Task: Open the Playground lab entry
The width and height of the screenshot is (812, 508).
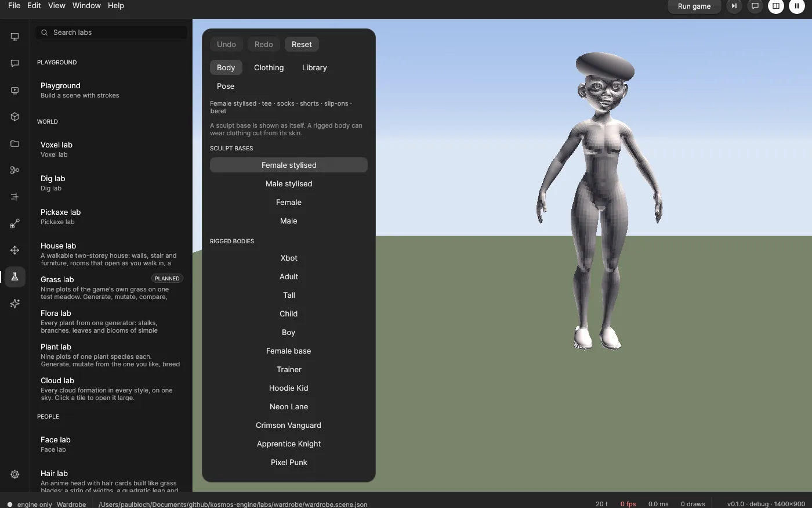Action: point(111,90)
